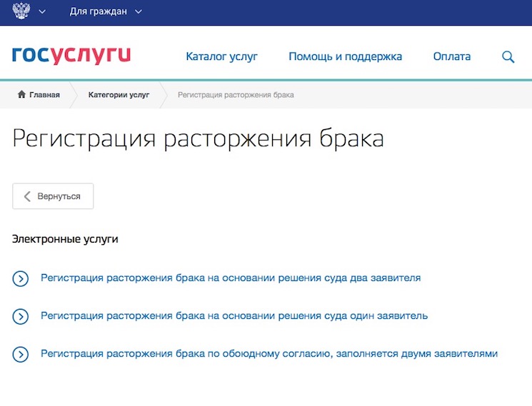
Task: Select "Оплата" in the top navigation
Action: (451, 56)
